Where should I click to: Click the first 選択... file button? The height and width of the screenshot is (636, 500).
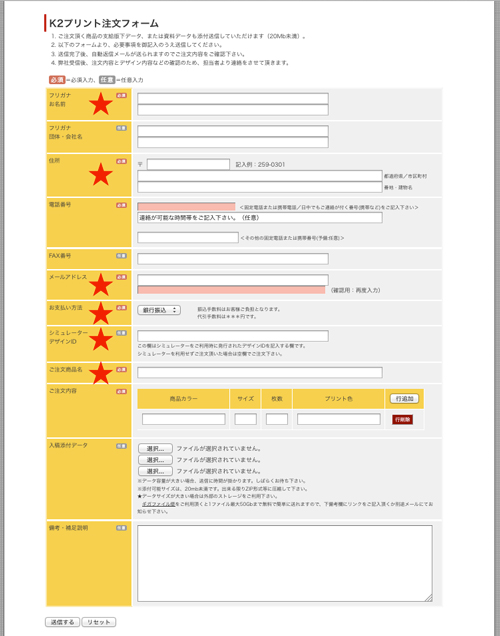click(x=155, y=449)
